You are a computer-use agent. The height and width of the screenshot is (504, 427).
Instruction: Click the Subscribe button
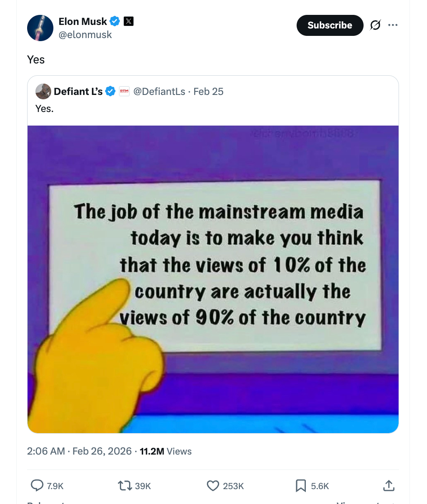point(329,25)
